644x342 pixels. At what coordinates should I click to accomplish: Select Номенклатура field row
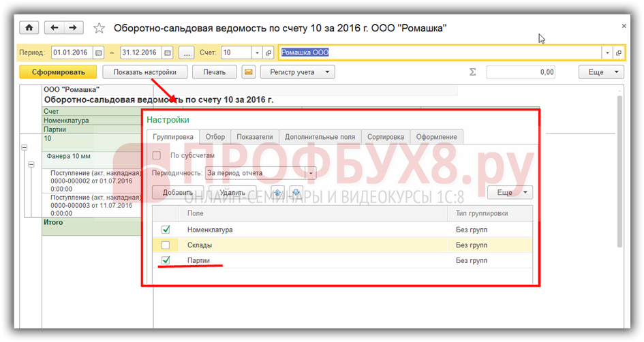coord(343,230)
